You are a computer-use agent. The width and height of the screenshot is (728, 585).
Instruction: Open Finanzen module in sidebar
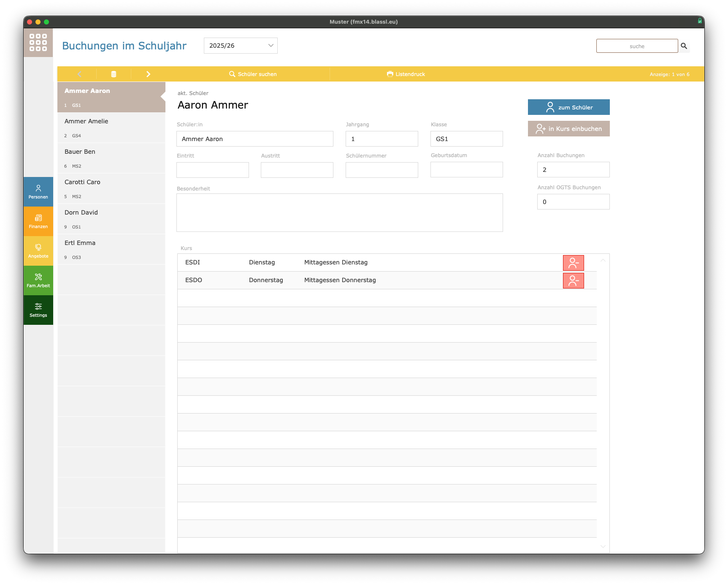[x=38, y=221]
